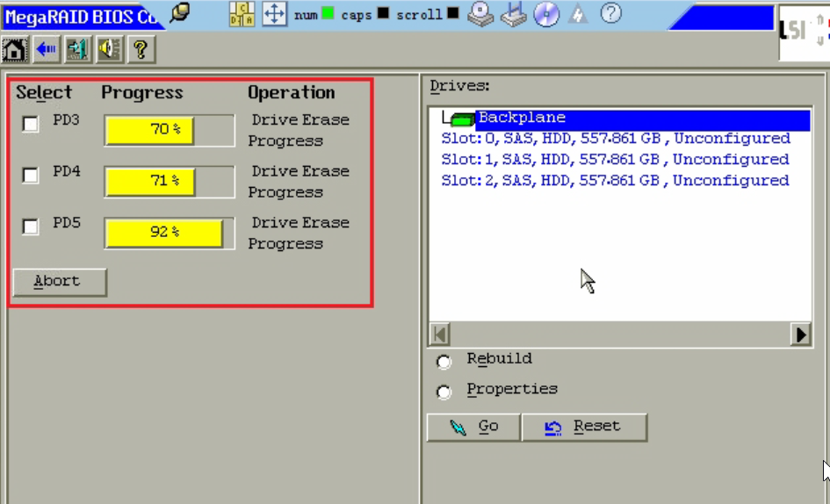Select the Rebuild radio option
Viewport: 830px width, 504px height.
pos(444,362)
